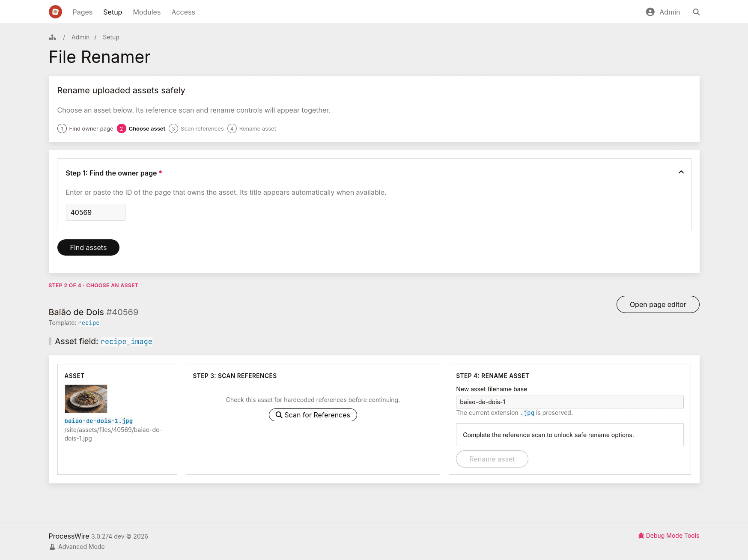
Task: Click the Debug Mode Tools bug icon
Action: pos(641,536)
